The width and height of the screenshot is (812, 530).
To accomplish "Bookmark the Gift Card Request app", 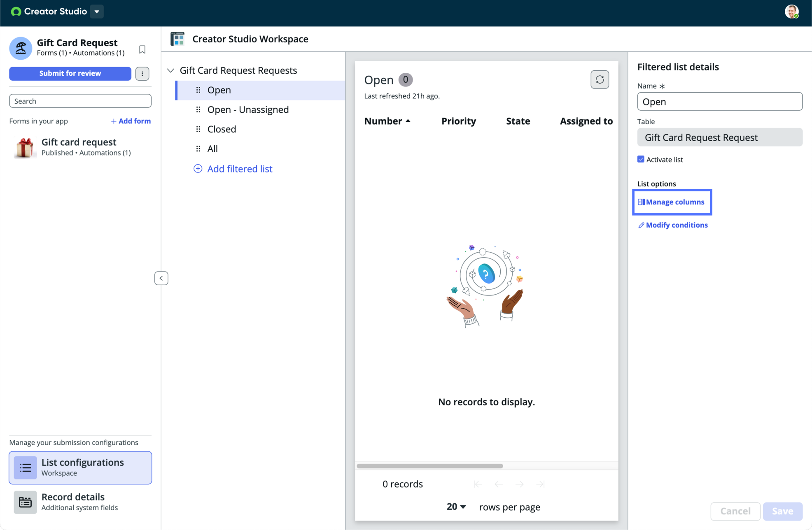I will (x=142, y=49).
